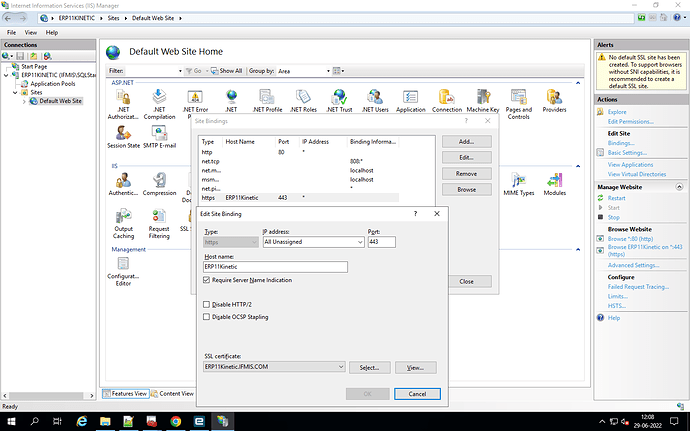Screen dimensions: 690x431
Task: Open the Configuration Editor icon
Action: tap(123, 271)
